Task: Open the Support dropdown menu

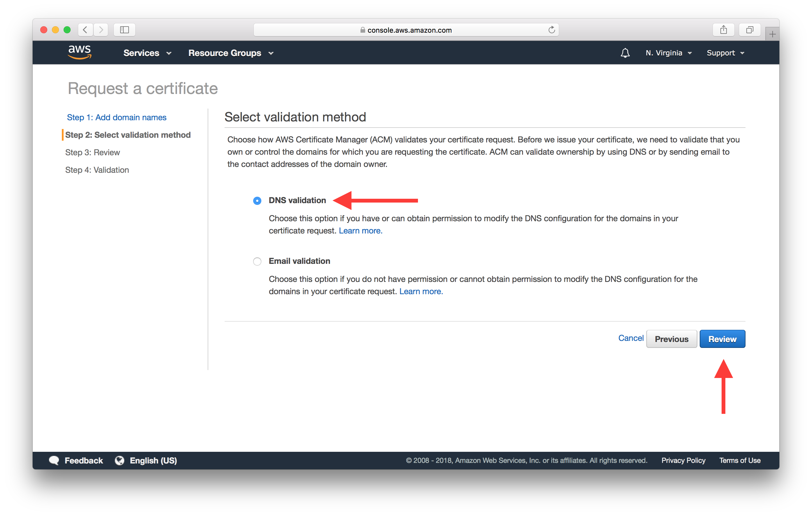Action: pos(725,53)
